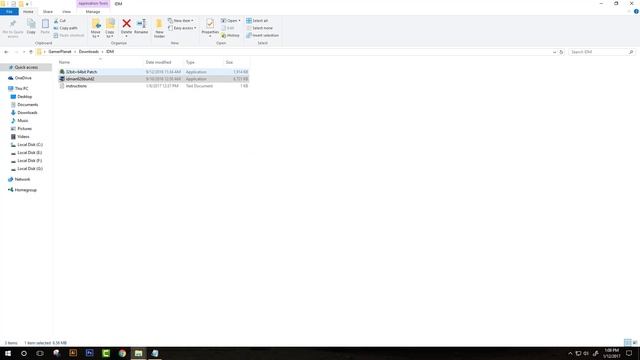Switch to large icons view in status bar

point(635,342)
